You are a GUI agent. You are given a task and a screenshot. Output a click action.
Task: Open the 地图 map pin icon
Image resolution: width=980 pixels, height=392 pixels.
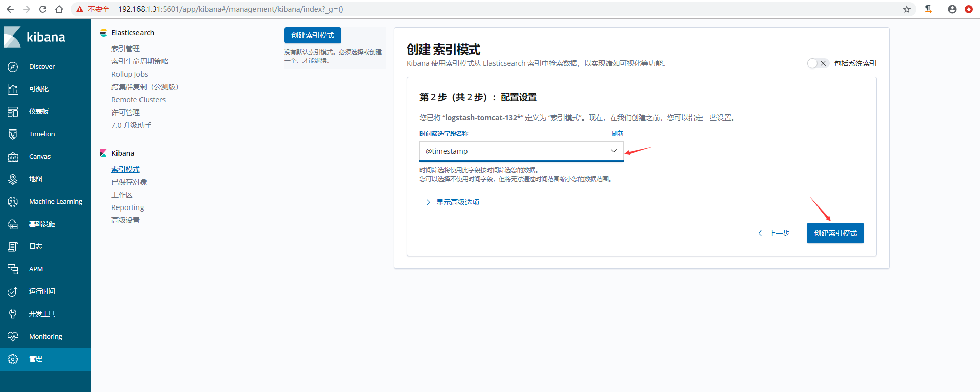tap(13, 179)
